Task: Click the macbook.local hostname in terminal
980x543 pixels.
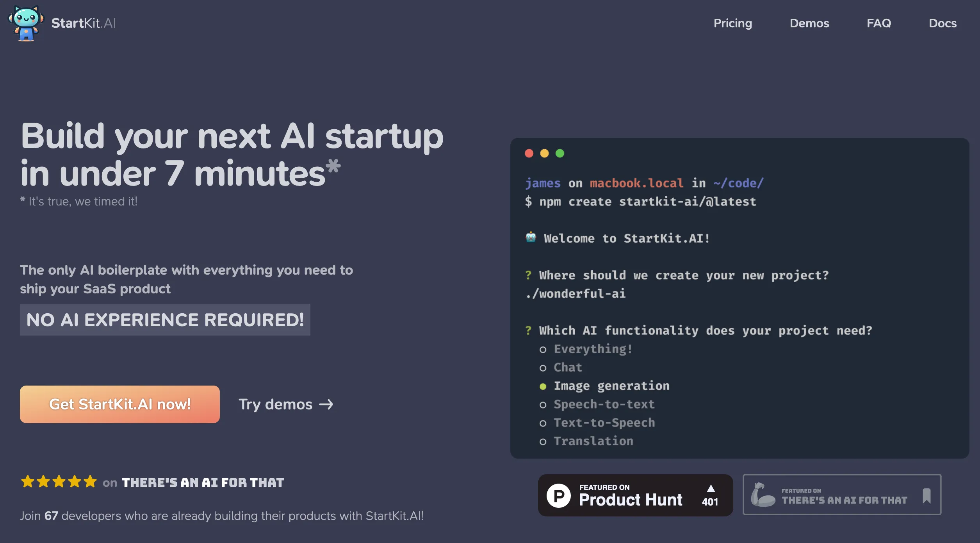Action: (x=636, y=183)
